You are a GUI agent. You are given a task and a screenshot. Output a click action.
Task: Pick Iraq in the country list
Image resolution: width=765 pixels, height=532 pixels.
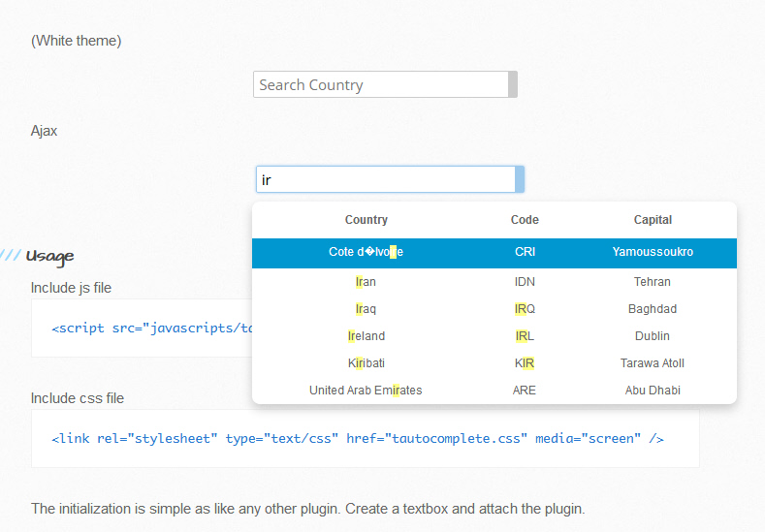[366, 309]
